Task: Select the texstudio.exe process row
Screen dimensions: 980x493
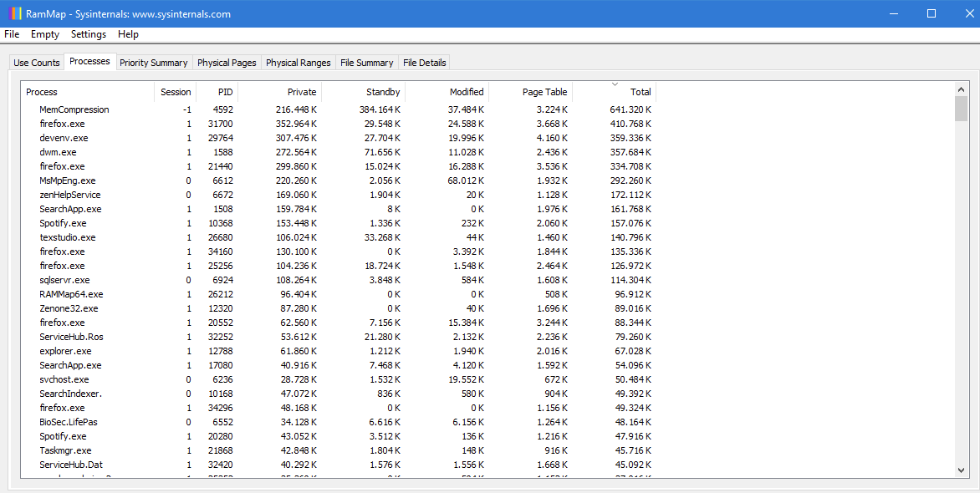Action: (338, 237)
